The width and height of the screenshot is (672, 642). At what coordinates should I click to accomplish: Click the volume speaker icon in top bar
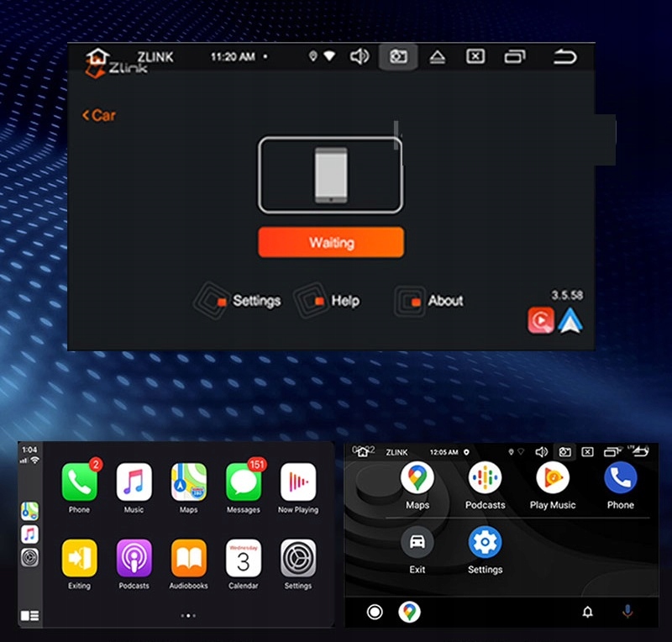(360, 56)
